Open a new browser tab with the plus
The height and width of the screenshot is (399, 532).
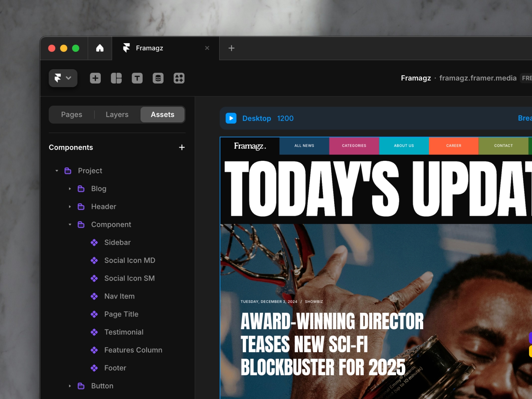(231, 48)
